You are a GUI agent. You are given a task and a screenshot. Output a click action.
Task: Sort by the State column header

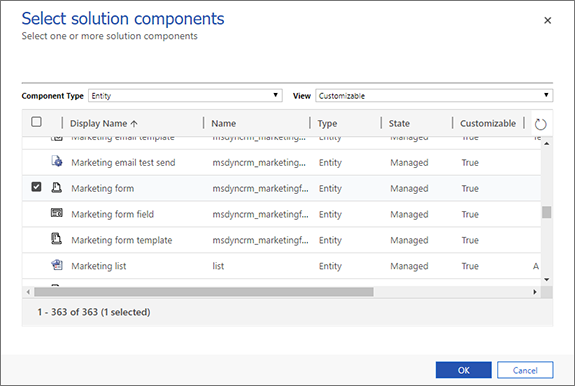point(399,124)
